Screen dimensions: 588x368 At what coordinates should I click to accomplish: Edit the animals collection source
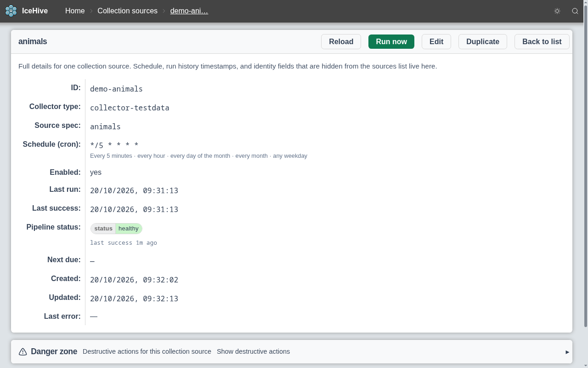coord(436,41)
